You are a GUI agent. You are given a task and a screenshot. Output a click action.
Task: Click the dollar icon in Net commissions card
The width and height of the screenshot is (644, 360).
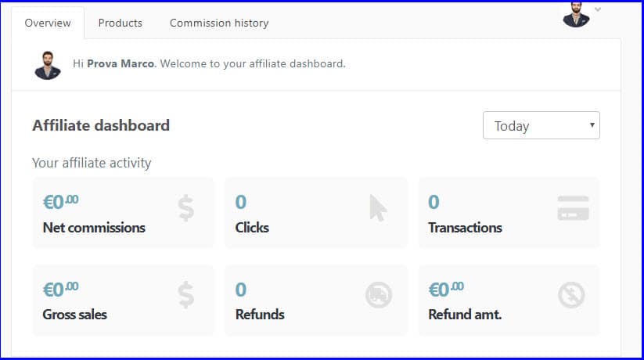(x=186, y=208)
